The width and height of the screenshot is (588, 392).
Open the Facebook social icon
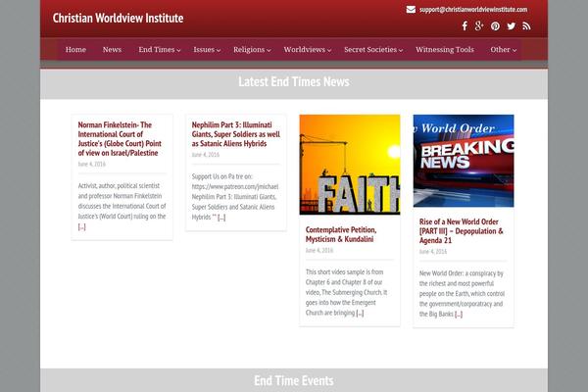click(x=465, y=25)
